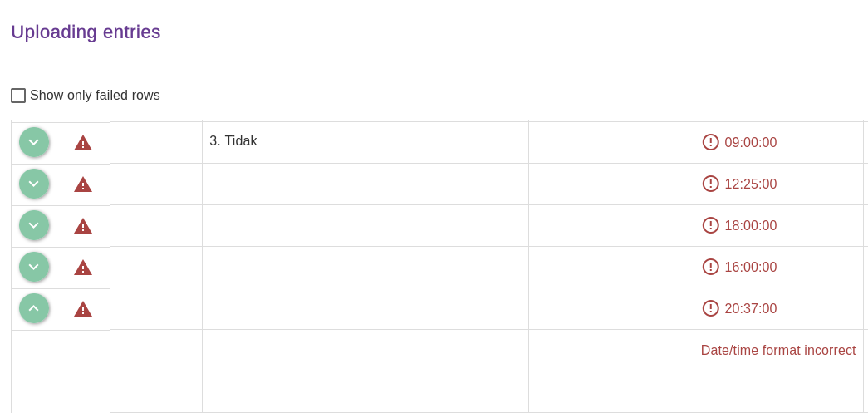Image resolution: width=868 pixels, height=413 pixels.
Task: Click warning triangle in the 20:37:00 row
Action: point(83,309)
